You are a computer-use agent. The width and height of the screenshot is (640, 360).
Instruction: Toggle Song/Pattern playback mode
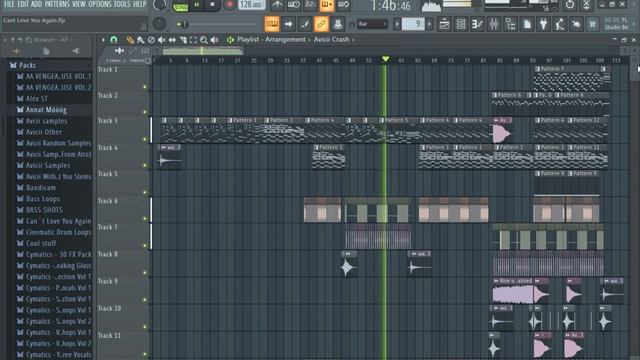coord(180,7)
